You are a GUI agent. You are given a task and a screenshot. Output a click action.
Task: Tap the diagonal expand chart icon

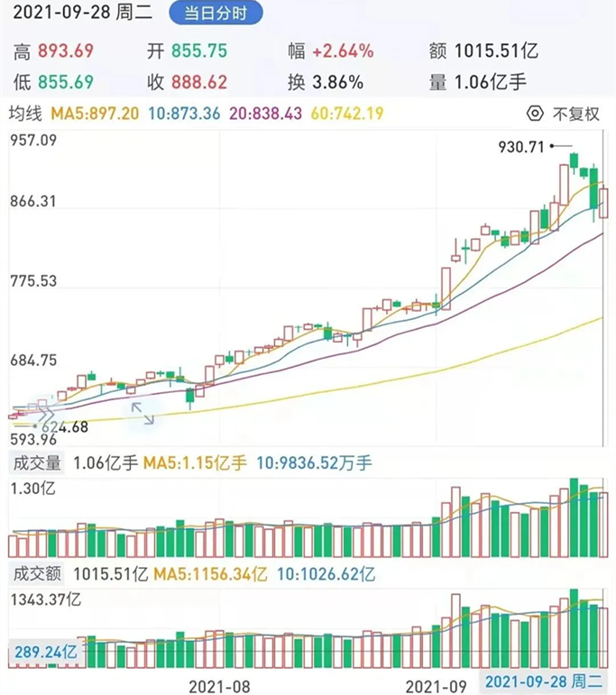tap(143, 413)
